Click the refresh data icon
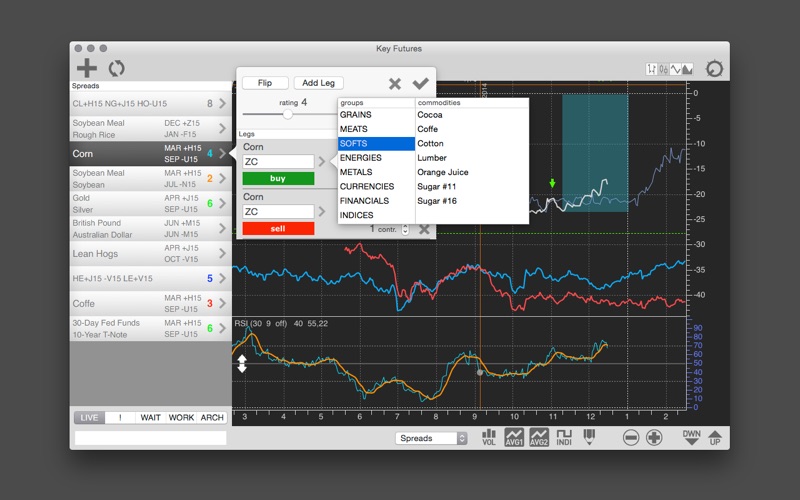Viewport: 800px width, 500px height. [117, 68]
